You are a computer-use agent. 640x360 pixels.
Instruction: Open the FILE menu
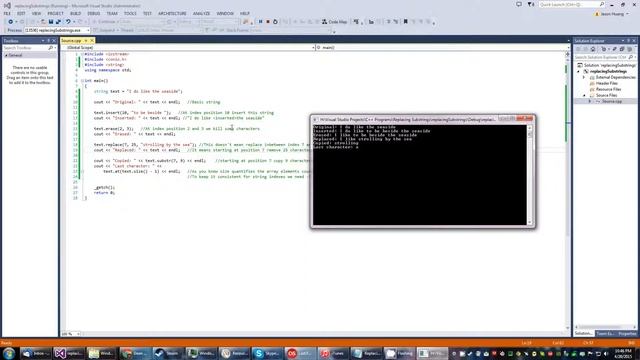tap(7, 13)
